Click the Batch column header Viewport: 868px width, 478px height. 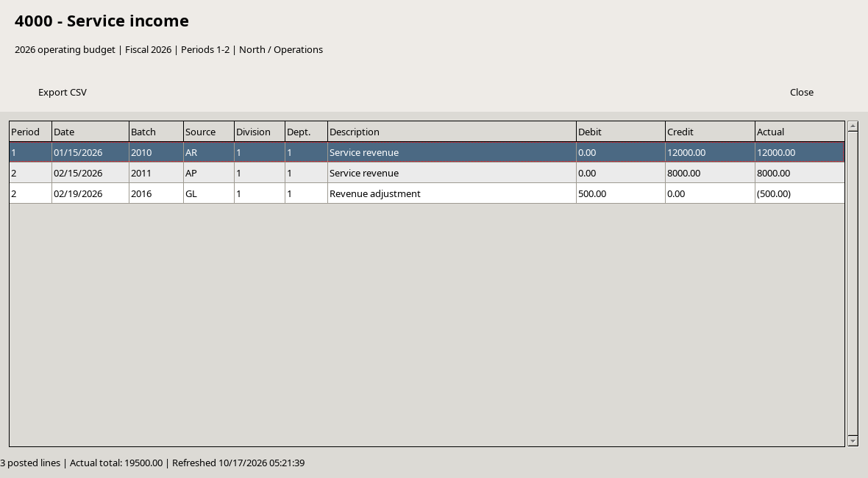(x=156, y=132)
